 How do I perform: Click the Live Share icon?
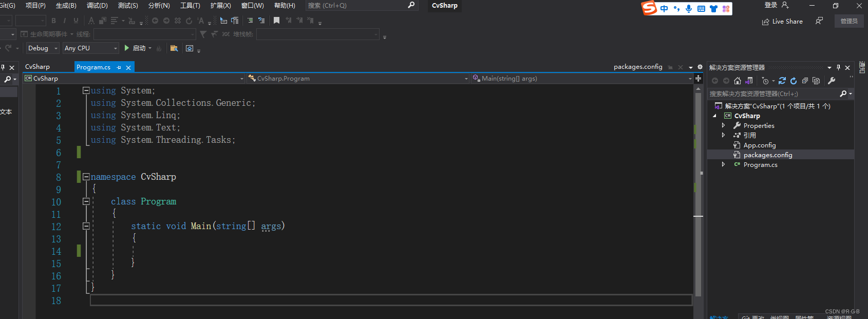coord(766,22)
